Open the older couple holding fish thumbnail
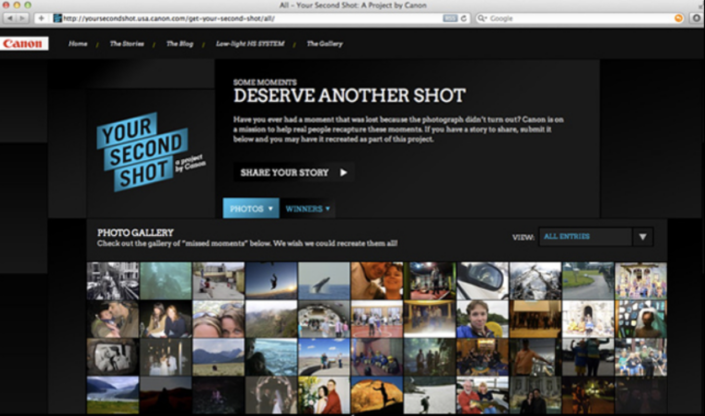Image resolution: width=705 pixels, height=416 pixels. [x=482, y=395]
